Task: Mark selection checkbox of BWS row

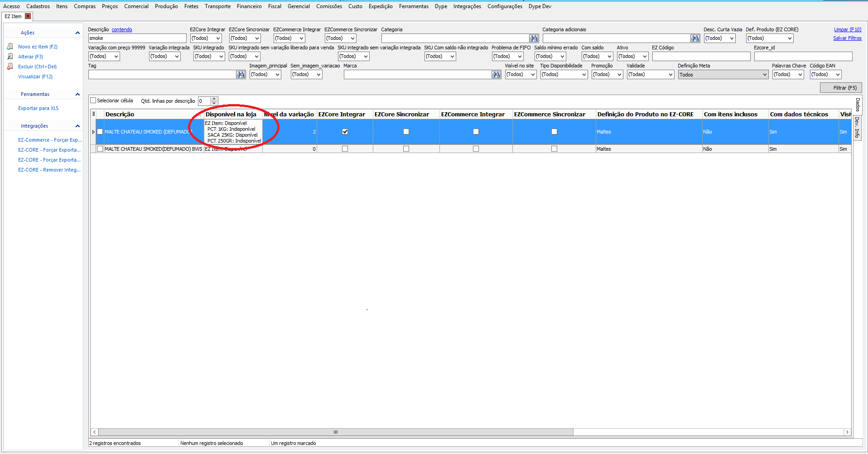Action: (x=100, y=149)
